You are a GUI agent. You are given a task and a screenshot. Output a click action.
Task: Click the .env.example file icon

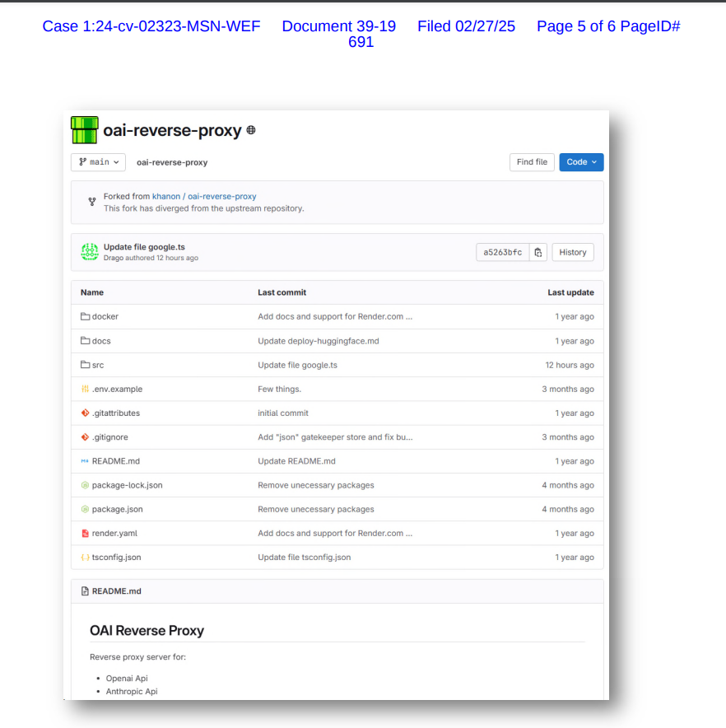(x=85, y=389)
